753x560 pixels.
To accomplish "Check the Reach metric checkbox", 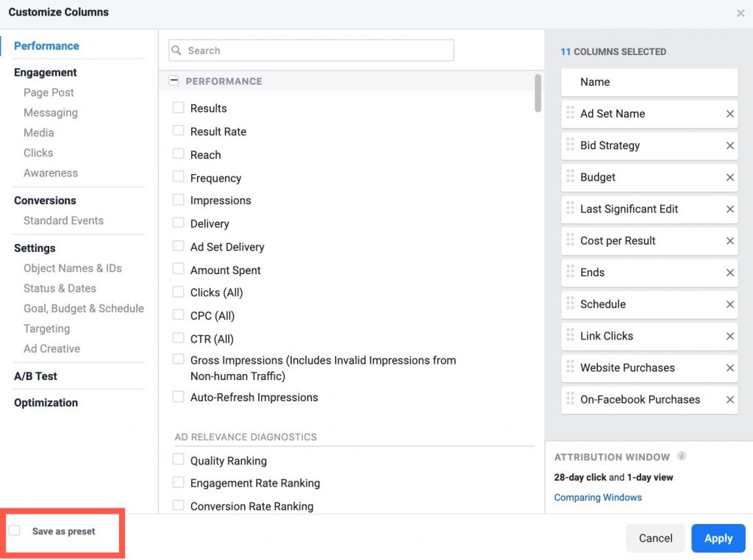I will pos(179,154).
